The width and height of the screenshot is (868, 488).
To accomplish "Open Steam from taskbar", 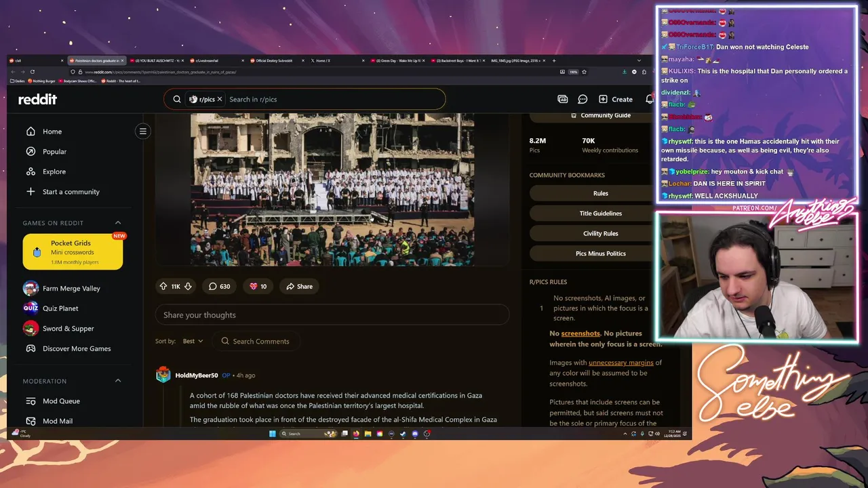I will 403,434.
